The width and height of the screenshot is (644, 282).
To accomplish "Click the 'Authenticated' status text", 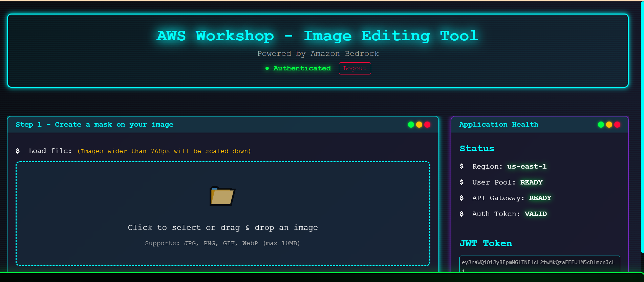I will point(302,68).
